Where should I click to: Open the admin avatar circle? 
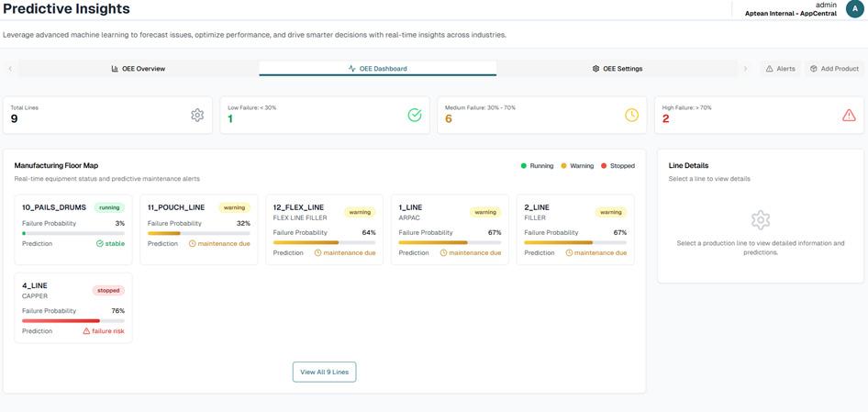click(855, 9)
